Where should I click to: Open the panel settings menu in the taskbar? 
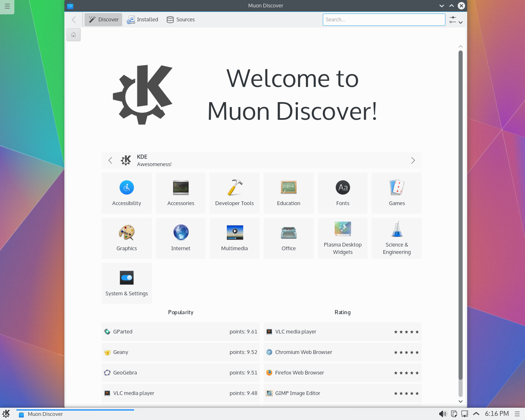[517, 414]
